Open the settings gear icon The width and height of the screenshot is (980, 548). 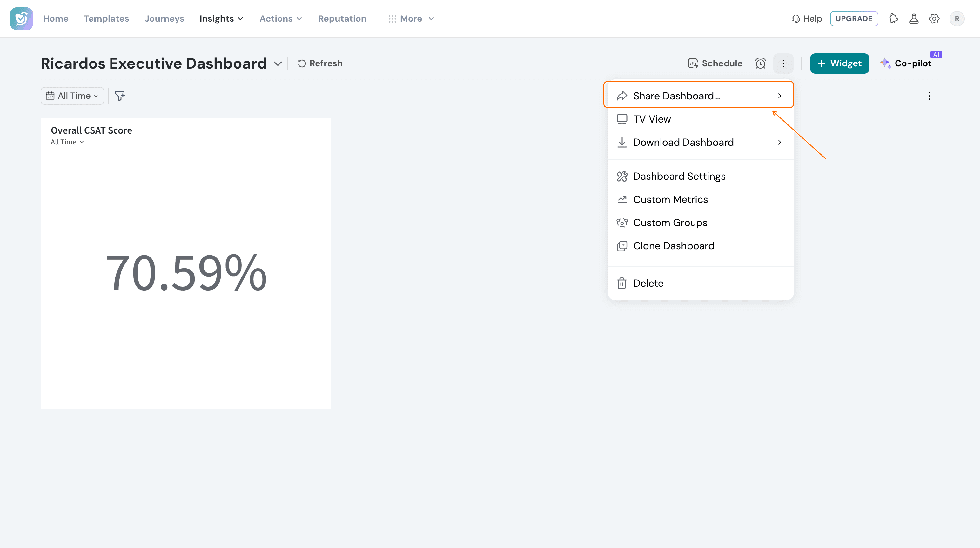click(x=934, y=19)
